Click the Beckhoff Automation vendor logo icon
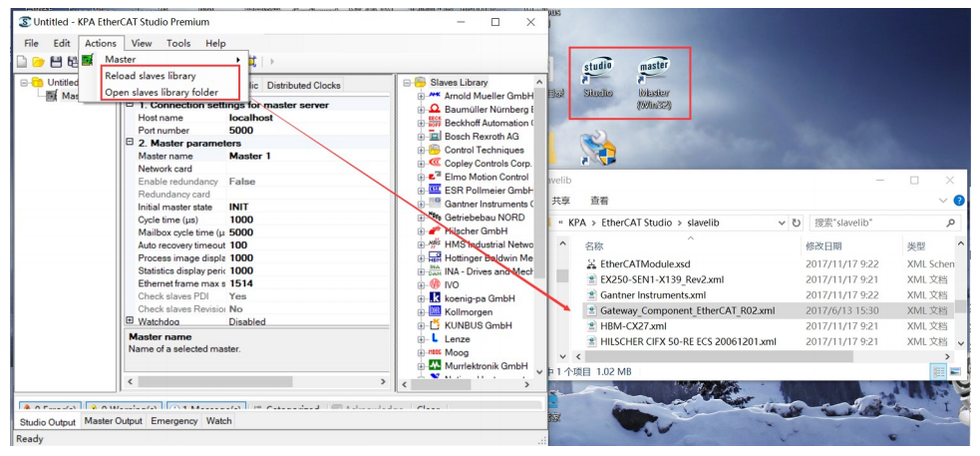The width and height of the screenshot is (980, 456). point(435,123)
